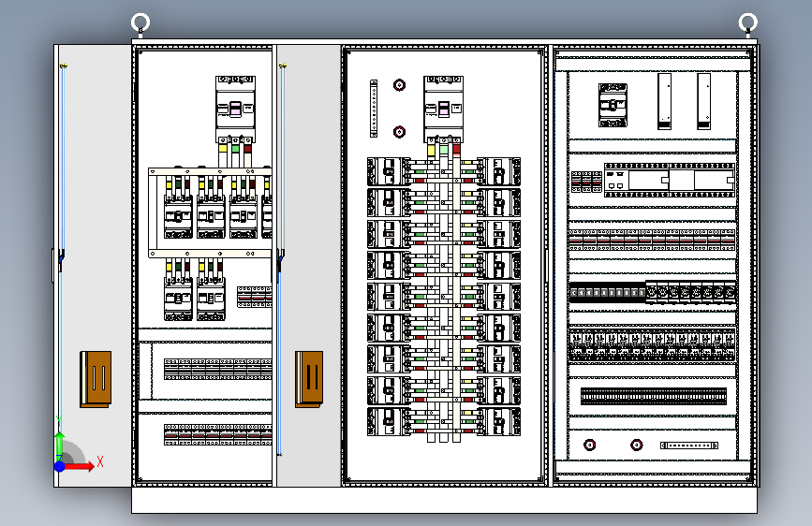This screenshot has width=812, height=526.
Task: Select the lowest terminal row in left cabinet
Action: (x=218, y=434)
